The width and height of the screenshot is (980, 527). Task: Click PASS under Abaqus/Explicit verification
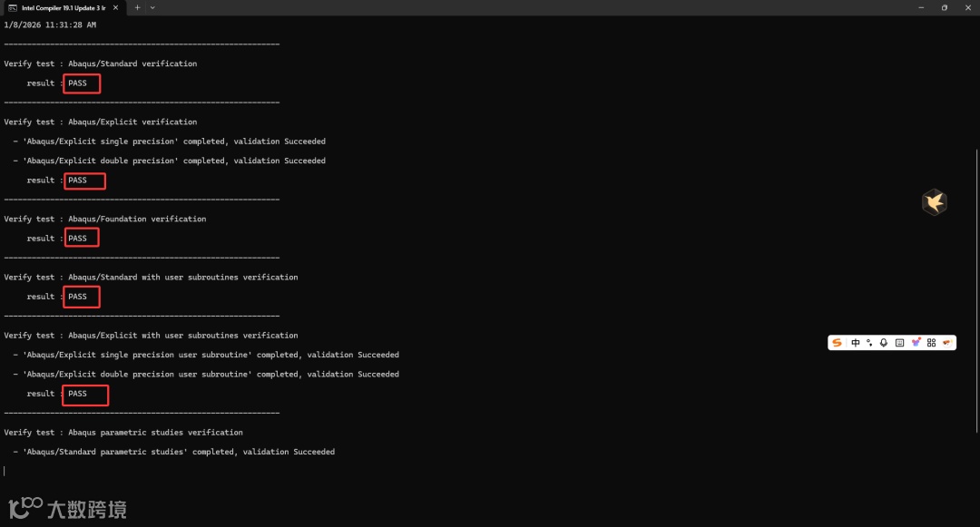[77, 181]
